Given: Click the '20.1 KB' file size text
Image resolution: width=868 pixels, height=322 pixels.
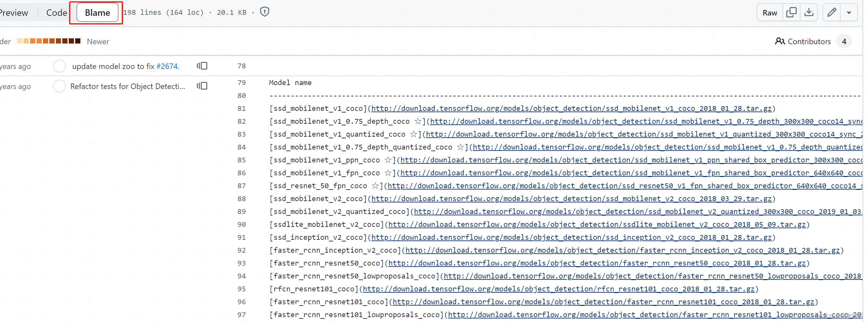Looking at the screenshot, I should 231,13.
